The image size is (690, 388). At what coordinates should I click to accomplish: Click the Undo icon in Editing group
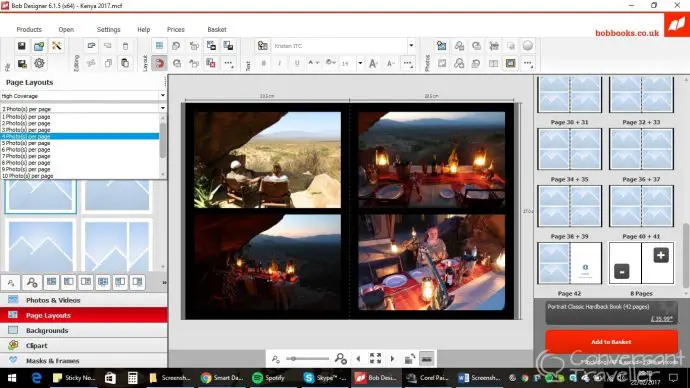(x=91, y=46)
